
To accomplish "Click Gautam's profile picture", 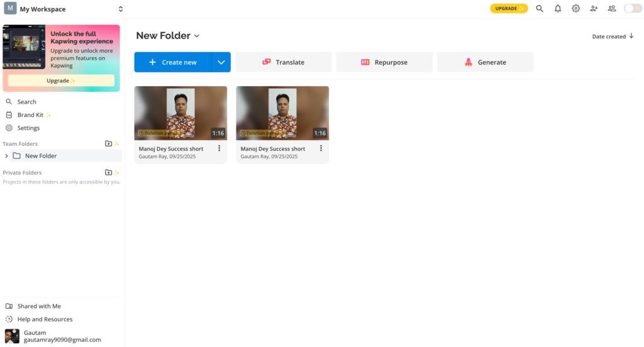I will pyautogui.click(x=12, y=336).
